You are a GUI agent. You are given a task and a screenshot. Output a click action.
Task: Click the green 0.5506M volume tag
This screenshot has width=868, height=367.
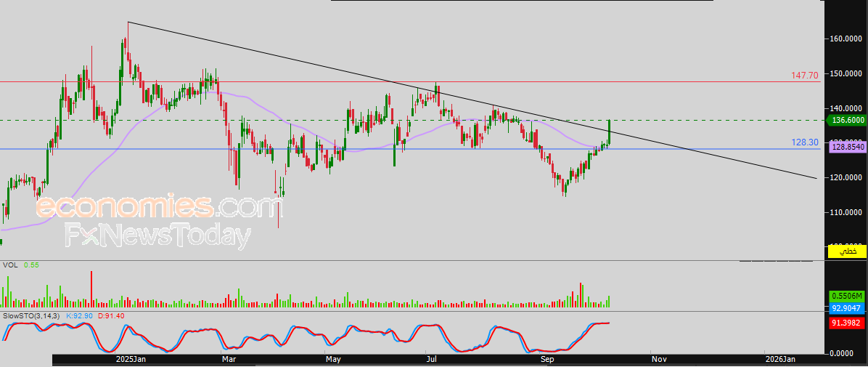(846, 297)
